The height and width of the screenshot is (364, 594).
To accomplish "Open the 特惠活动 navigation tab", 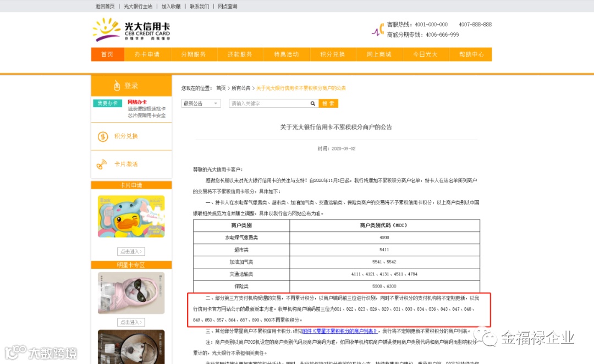I will point(287,54).
